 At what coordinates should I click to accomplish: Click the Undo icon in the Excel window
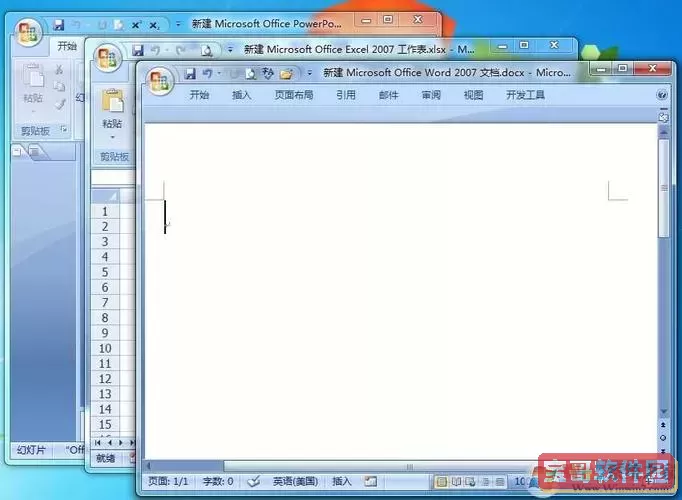(x=155, y=50)
